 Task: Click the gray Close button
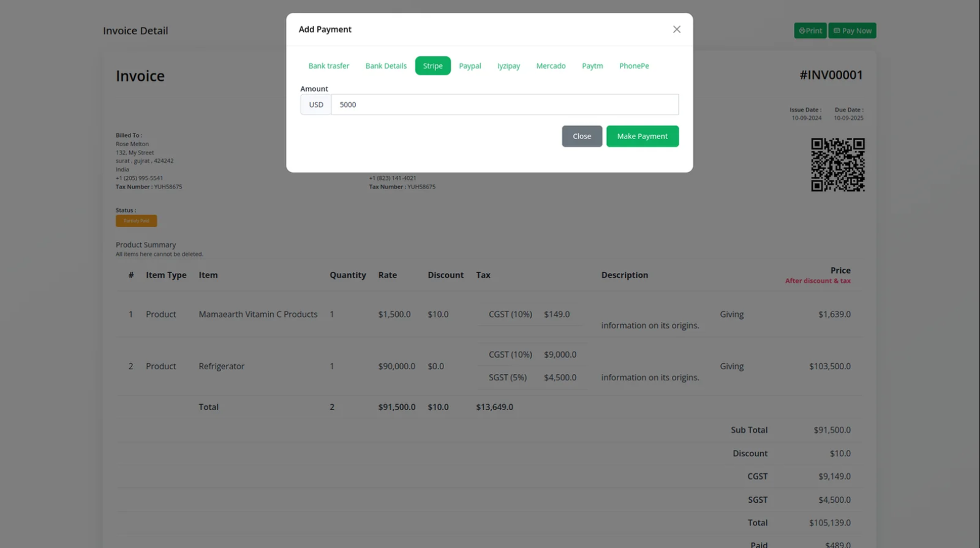point(582,136)
